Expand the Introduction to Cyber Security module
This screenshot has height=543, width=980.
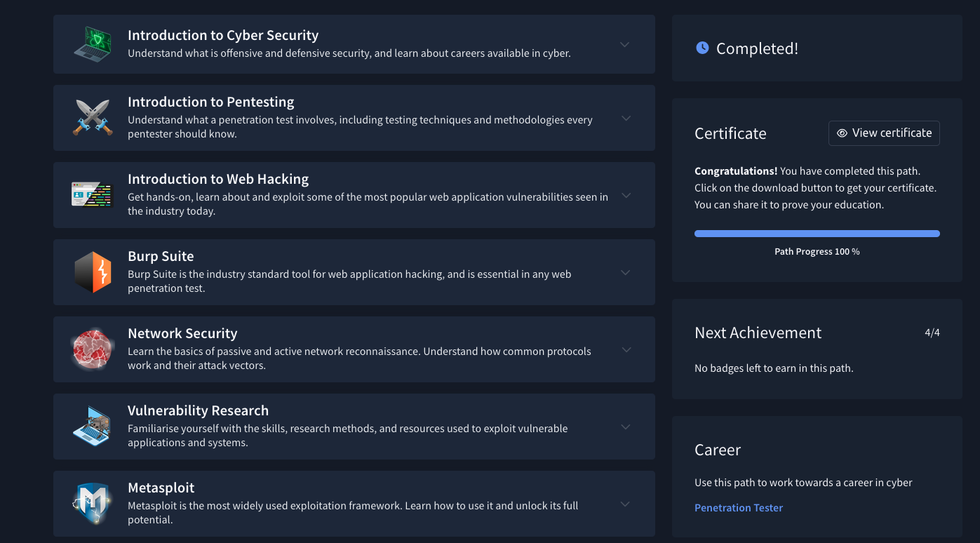[x=625, y=44]
